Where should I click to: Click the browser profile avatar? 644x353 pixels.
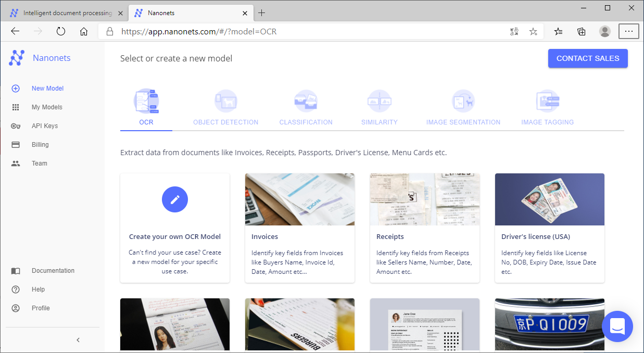coord(605,31)
